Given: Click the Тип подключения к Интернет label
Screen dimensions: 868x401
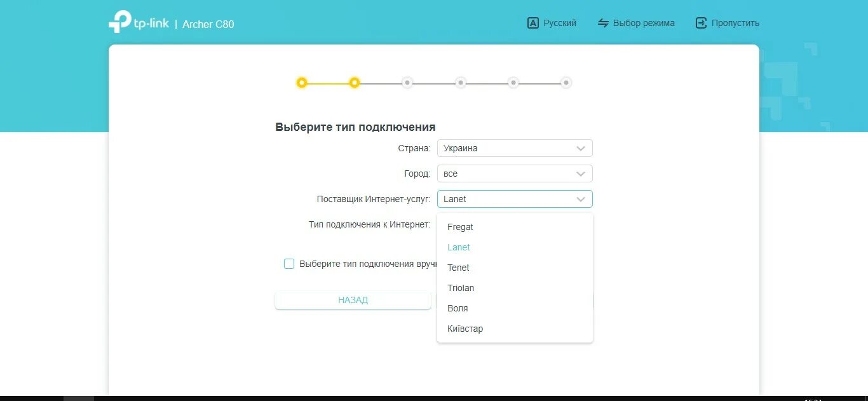Looking at the screenshot, I should tap(370, 224).
